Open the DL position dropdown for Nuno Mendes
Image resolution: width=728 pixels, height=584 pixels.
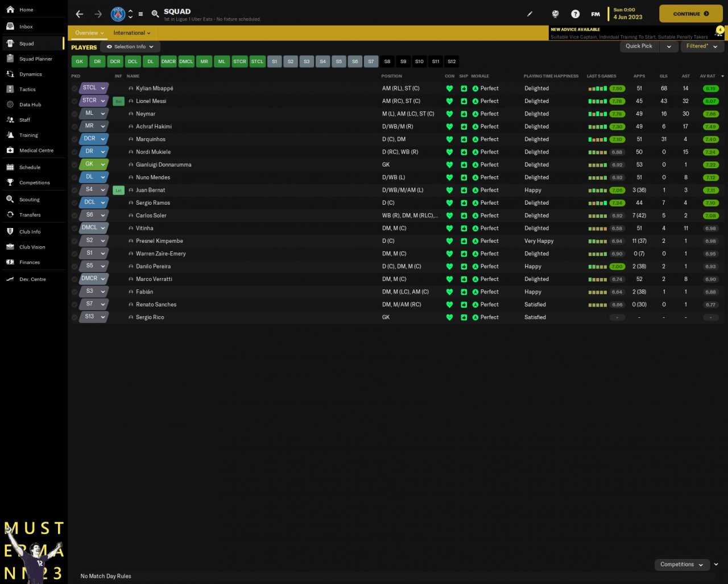94,177
